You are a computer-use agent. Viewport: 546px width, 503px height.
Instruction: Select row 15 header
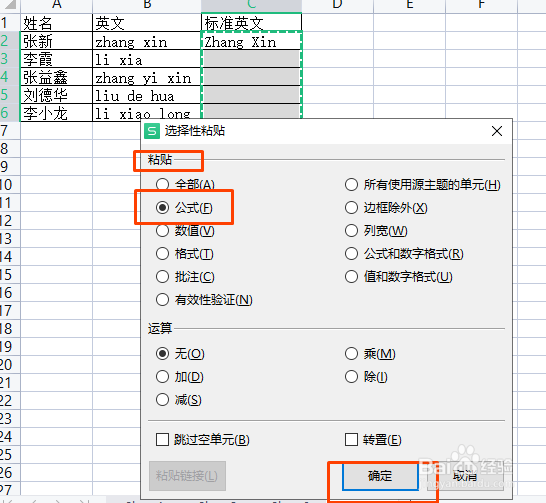(x=10, y=275)
